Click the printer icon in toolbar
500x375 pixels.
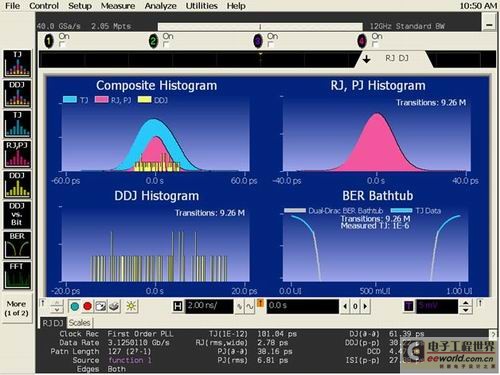tap(114, 306)
